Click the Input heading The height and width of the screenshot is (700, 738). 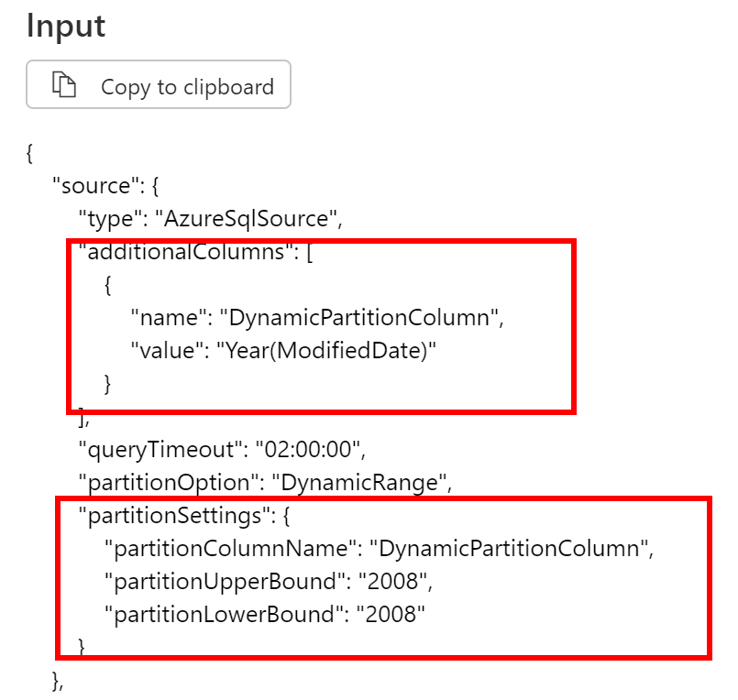[66, 27]
